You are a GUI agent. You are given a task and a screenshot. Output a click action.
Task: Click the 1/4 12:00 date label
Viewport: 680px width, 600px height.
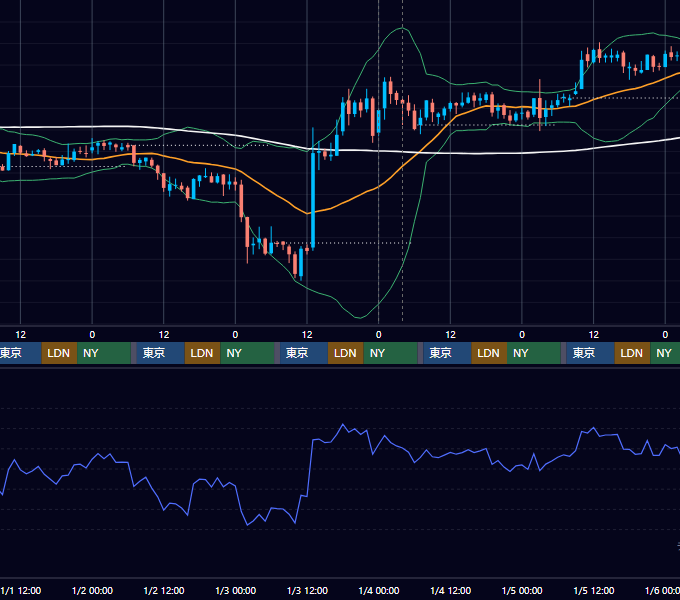click(x=451, y=590)
